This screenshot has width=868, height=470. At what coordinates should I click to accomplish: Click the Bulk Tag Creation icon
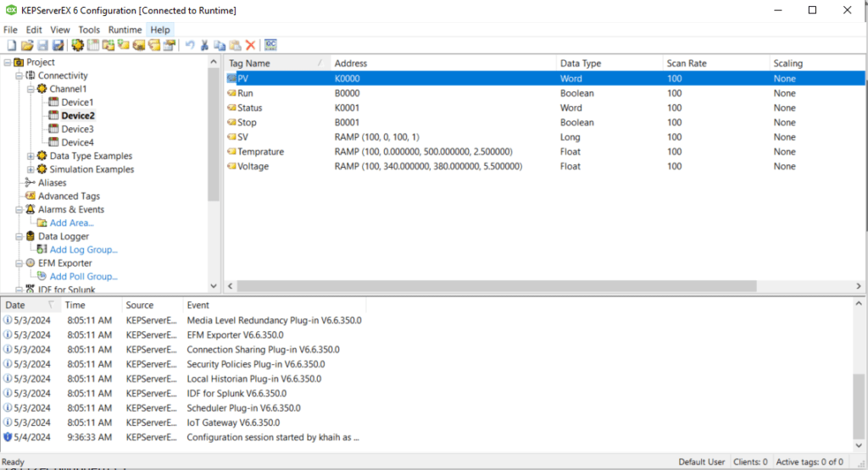coord(139,46)
